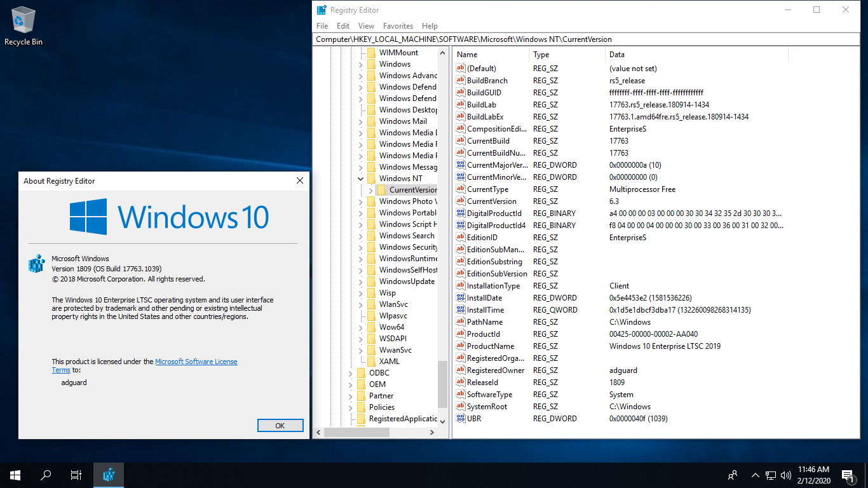Click the Registry Editor title bar icon
868x488 pixels.
(x=322, y=10)
